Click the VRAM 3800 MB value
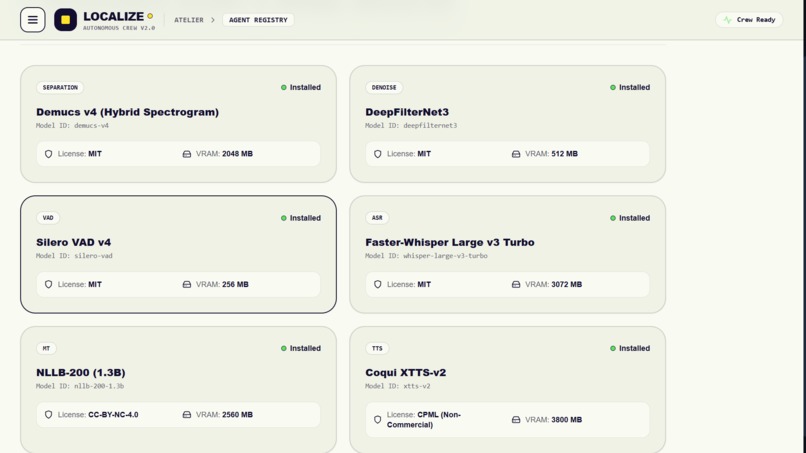Screen dimensions: 806x453 [x=566, y=420]
